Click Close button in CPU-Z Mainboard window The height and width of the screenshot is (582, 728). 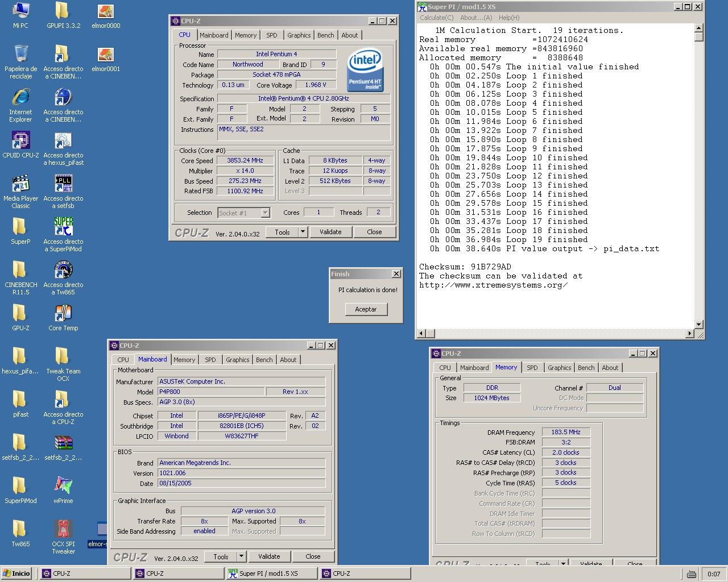point(313,556)
